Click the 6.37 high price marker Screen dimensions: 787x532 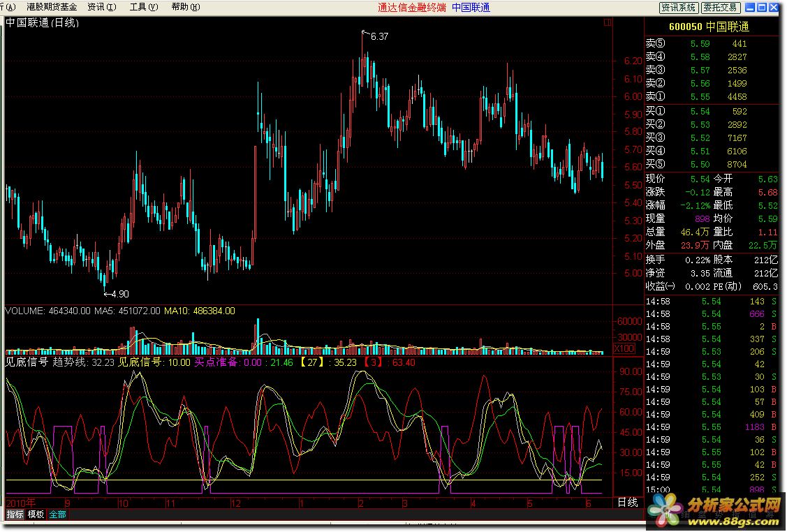click(379, 36)
